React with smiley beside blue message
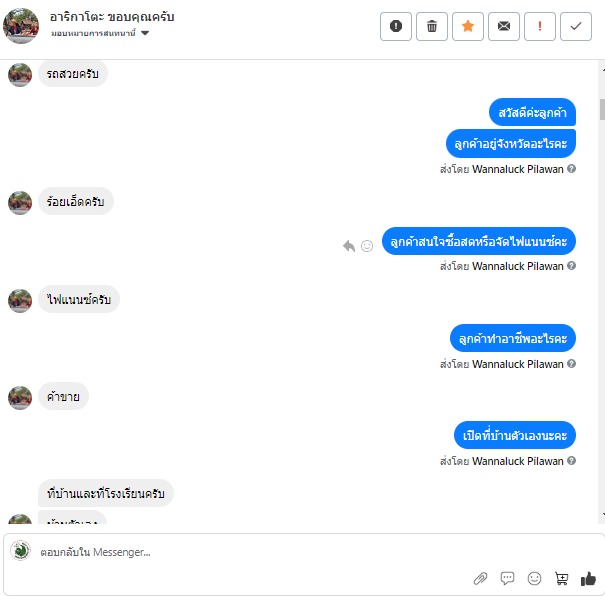The image size is (605, 596). (x=367, y=246)
